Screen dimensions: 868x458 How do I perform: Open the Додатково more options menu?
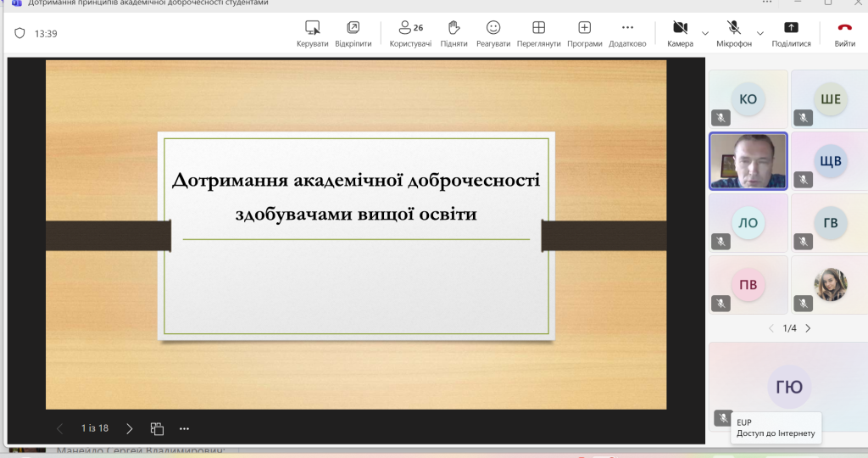click(627, 28)
